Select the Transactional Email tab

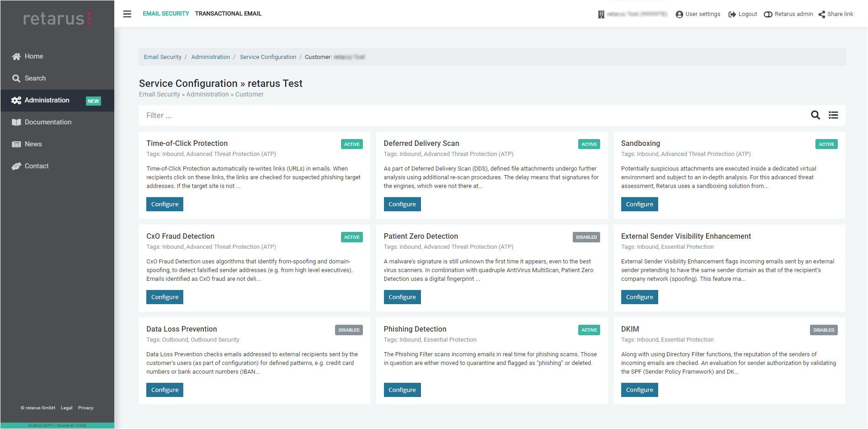pos(228,14)
